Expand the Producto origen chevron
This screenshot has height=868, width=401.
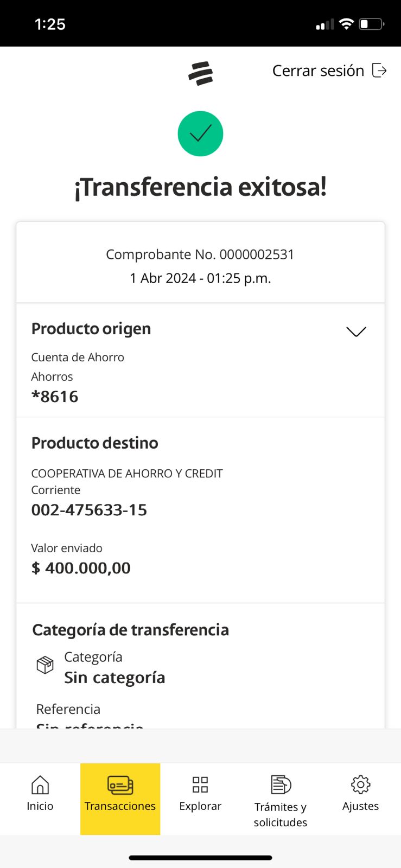[356, 331]
